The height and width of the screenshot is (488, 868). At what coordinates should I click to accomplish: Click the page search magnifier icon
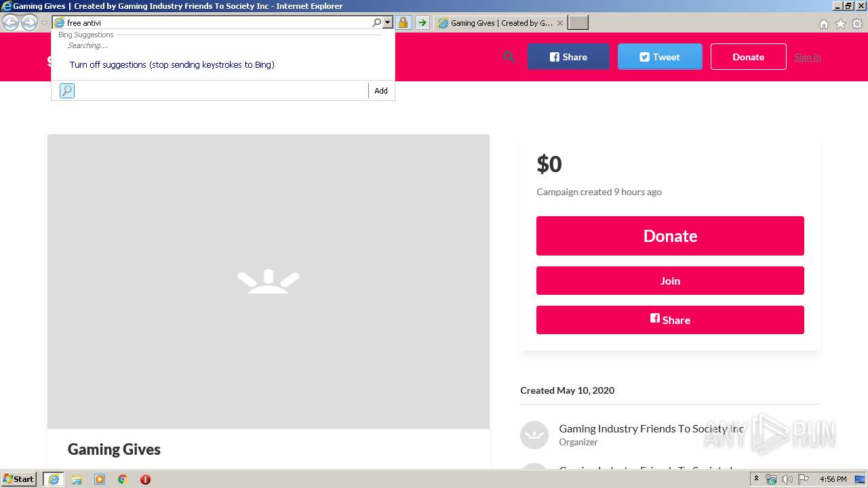[x=509, y=57]
